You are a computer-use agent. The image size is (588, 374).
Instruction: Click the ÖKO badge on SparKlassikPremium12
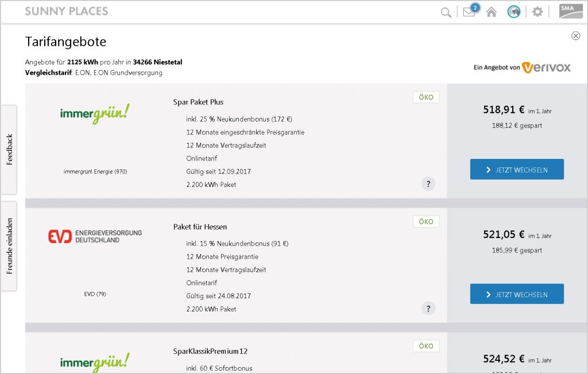[426, 346]
